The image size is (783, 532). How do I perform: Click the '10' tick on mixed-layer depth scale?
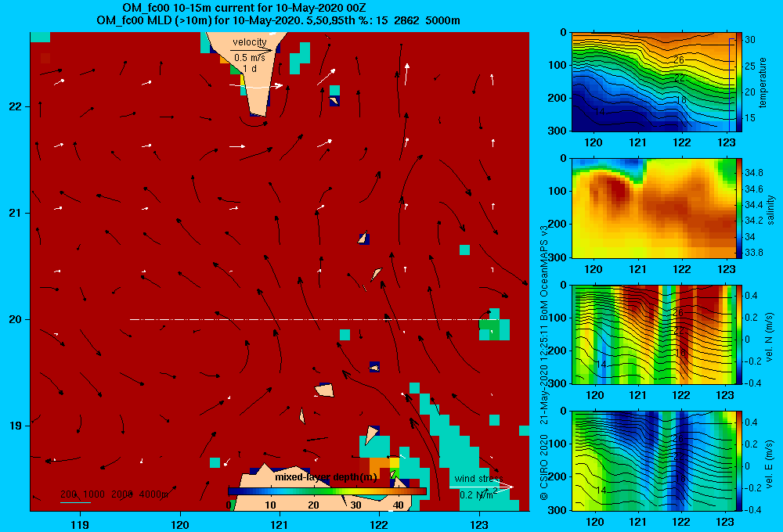pyautogui.click(x=270, y=505)
